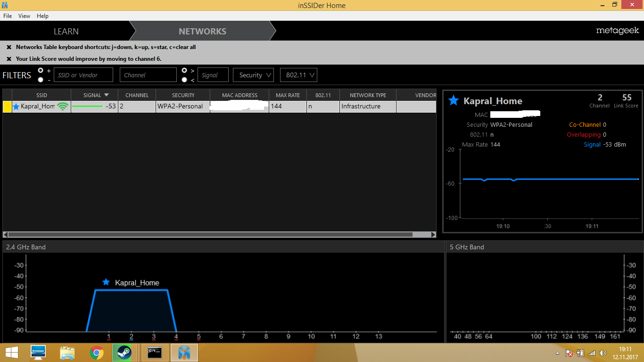
Task: Click the -53 dBm Signal reading in details
Action: [614, 145]
